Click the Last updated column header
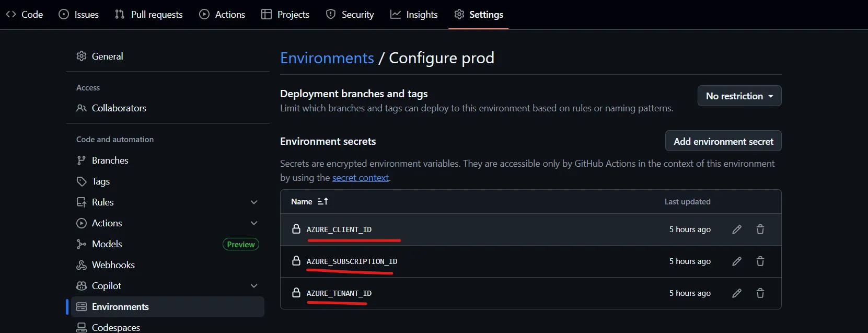868x333 pixels. click(687, 202)
